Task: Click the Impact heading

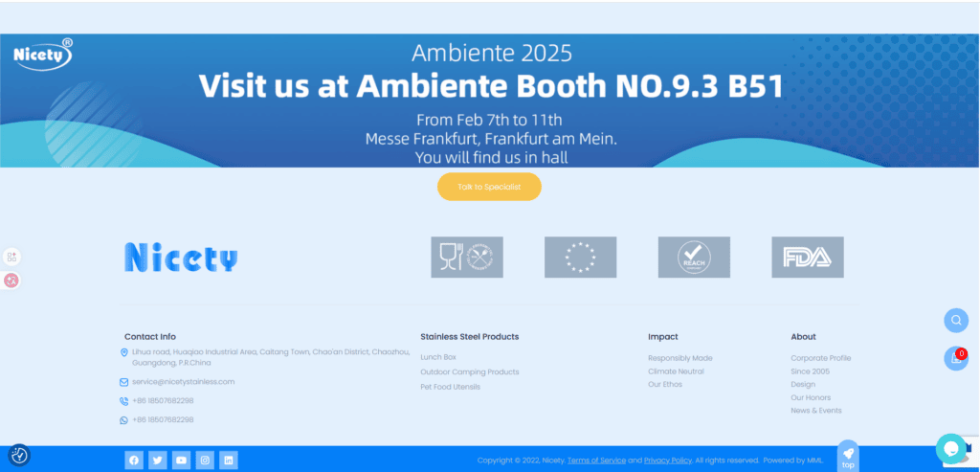Action: point(663,337)
